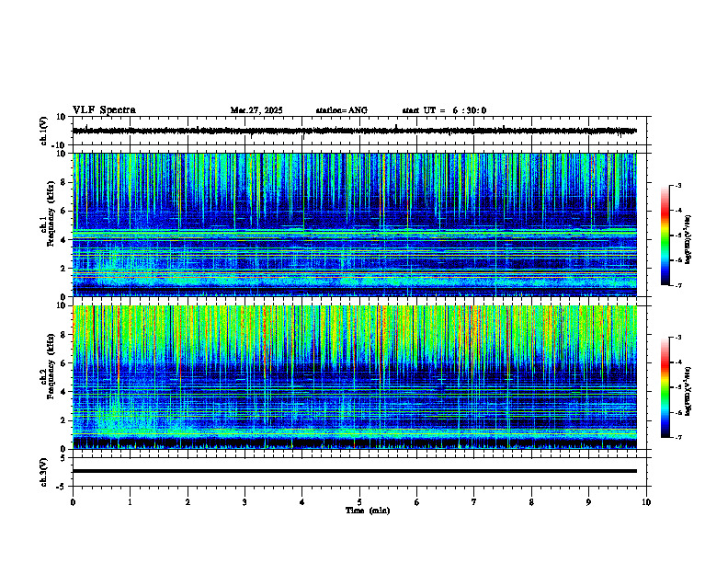
Task: Click the "4" kHz tick on ch.2 spectrogram
Action: click(63, 392)
